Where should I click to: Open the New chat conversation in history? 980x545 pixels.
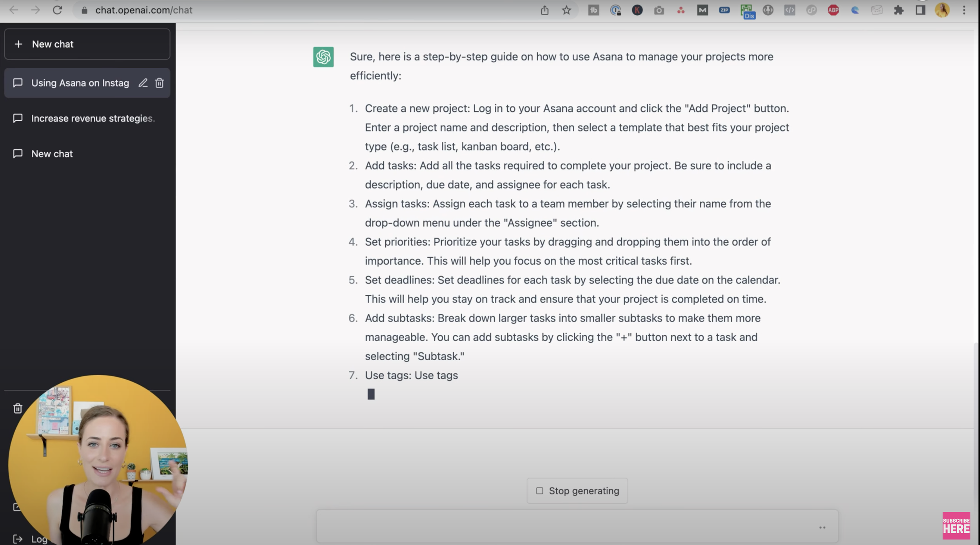[87, 154]
